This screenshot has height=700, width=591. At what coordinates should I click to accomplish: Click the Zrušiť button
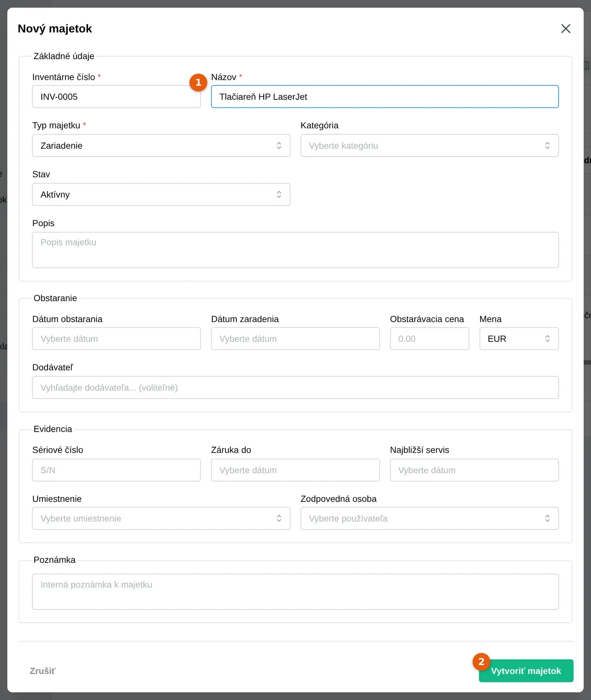click(x=42, y=671)
